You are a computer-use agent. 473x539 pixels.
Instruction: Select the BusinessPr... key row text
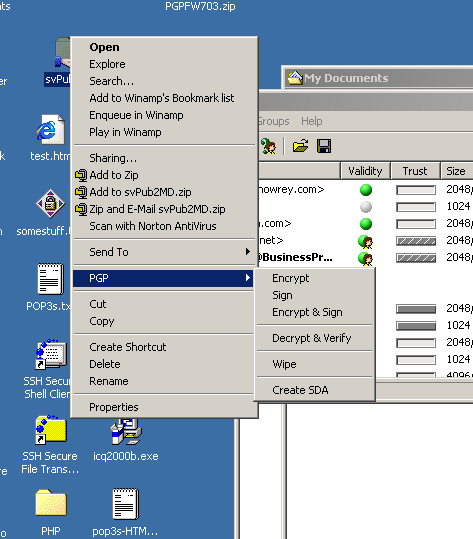296,257
